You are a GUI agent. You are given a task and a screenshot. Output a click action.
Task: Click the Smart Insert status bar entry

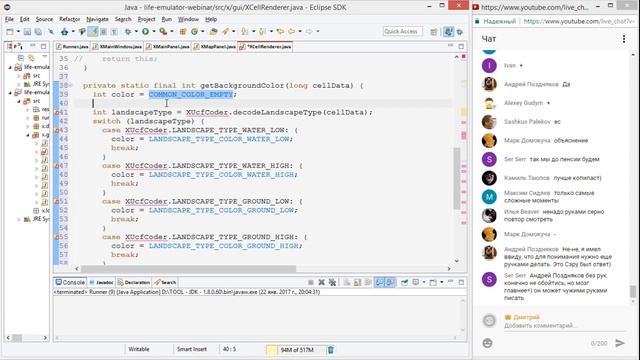192,349
